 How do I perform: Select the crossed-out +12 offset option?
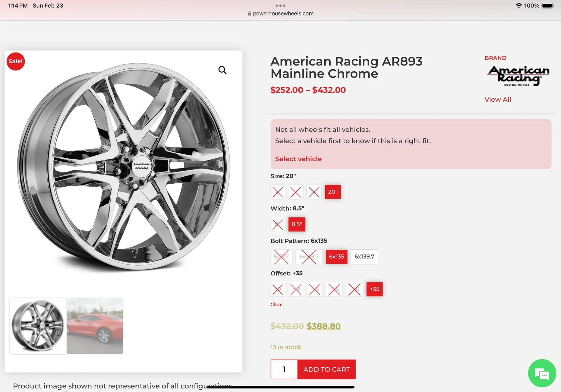(x=296, y=289)
